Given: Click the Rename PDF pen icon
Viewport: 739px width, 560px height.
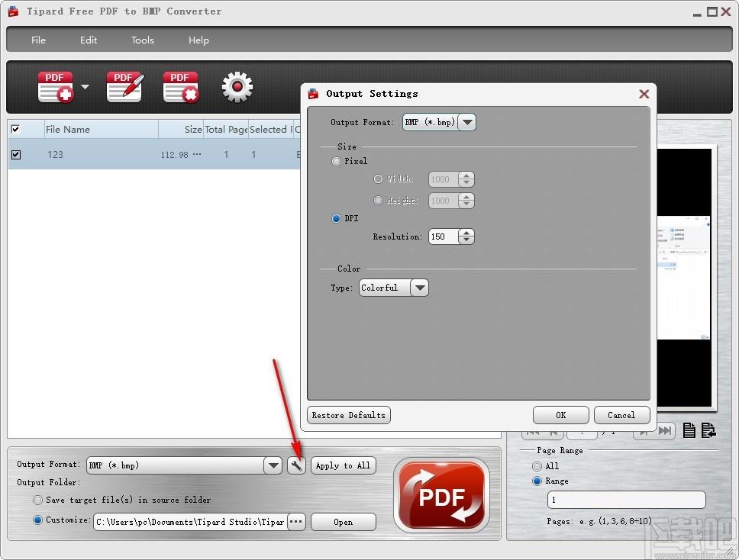Looking at the screenshot, I should (125, 87).
